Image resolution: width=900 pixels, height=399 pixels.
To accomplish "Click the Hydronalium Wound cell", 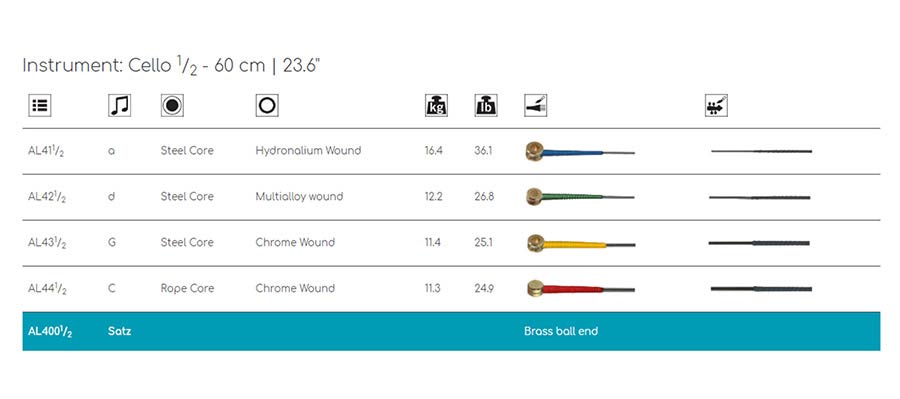I will [308, 150].
